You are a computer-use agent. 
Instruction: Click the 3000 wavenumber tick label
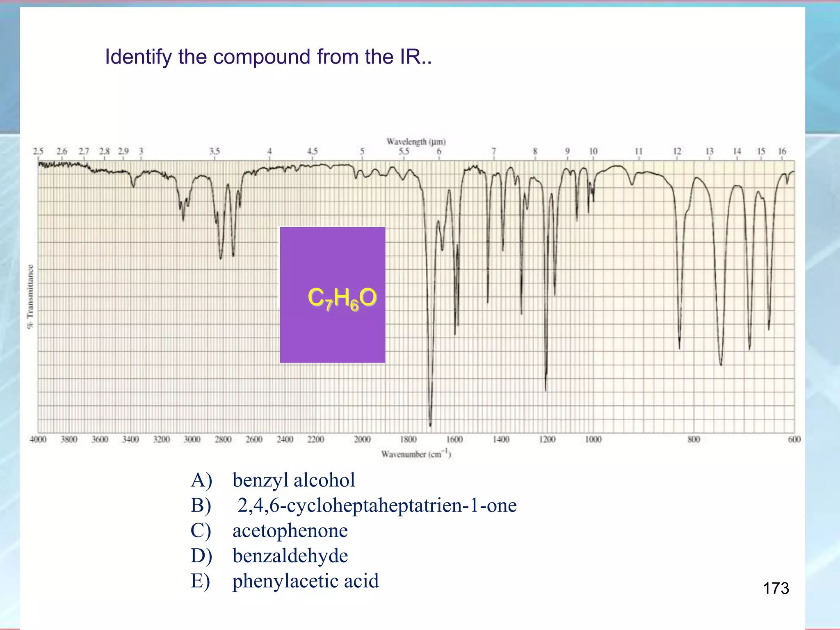point(192,439)
